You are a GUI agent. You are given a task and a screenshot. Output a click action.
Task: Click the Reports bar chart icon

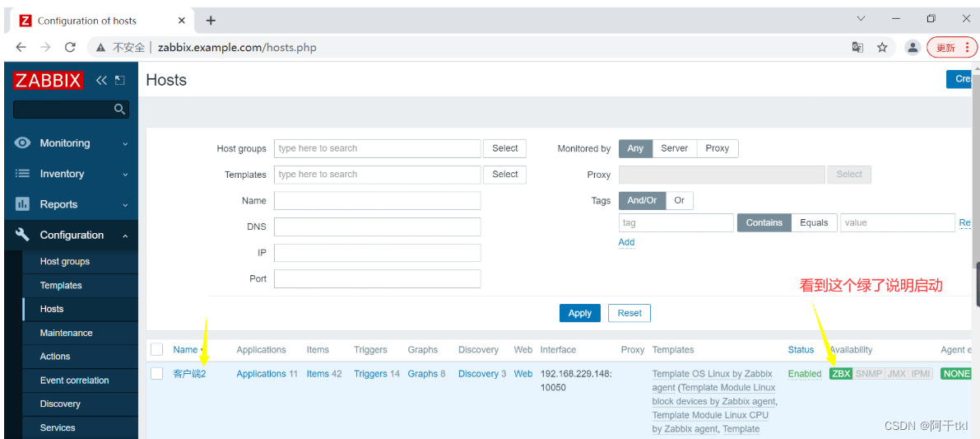click(22, 204)
